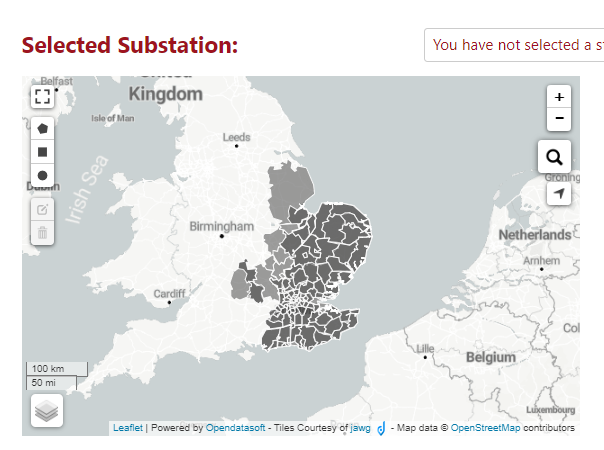The image size is (604, 450).
Task: Open the OpenStreetMap contributors link
Action: click(485, 428)
